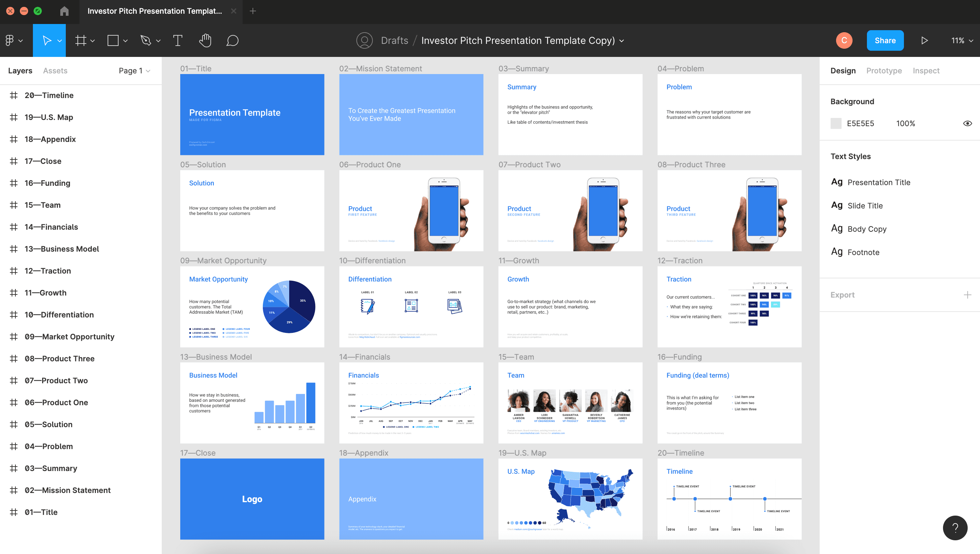980x554 pixels.
Task: Select the Frame tool
Action: tap(80, 40)
